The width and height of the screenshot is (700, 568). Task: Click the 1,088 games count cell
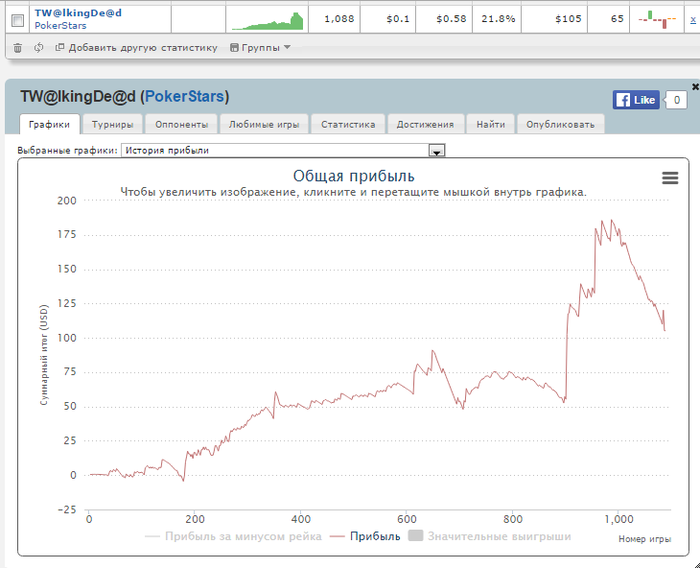[x=334, y=19]
